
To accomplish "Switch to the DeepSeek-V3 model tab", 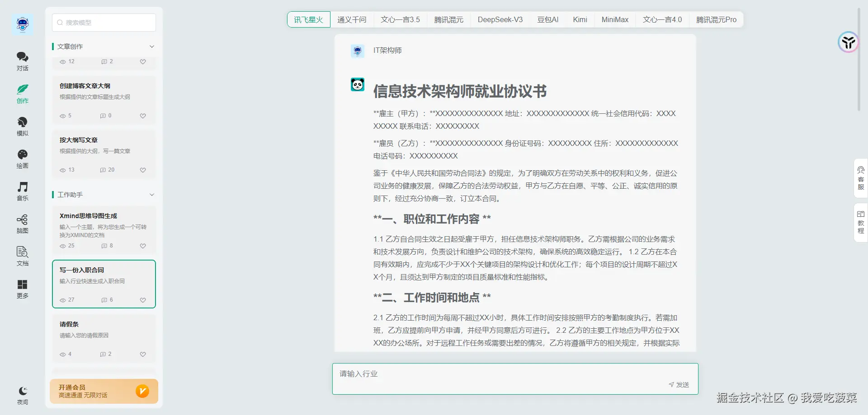I will click(x=500, y=19).
